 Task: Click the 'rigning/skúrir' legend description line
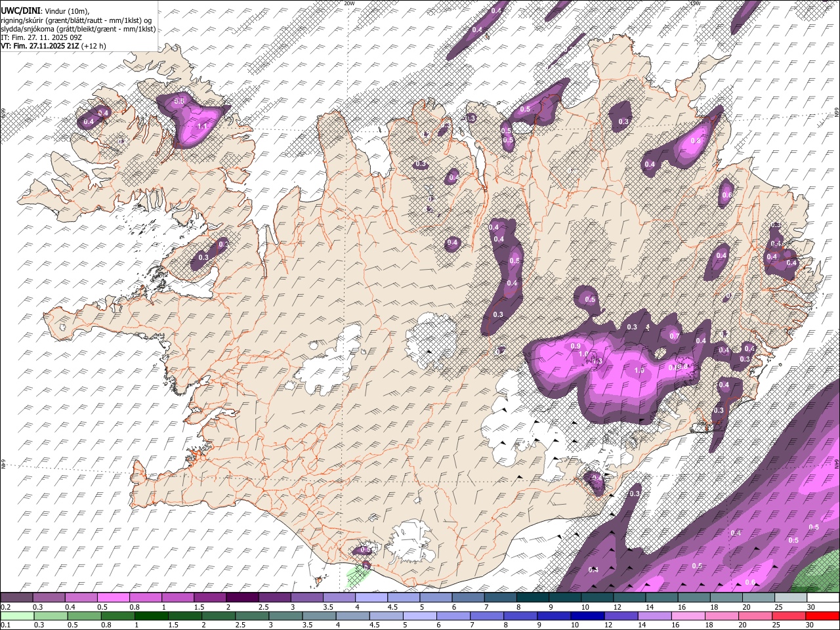[76, 20]
